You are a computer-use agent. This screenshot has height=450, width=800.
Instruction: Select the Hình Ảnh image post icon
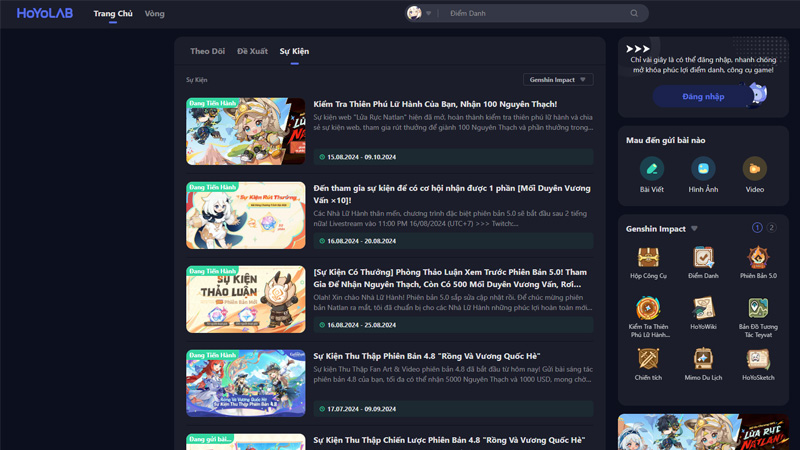pos(703,169)
